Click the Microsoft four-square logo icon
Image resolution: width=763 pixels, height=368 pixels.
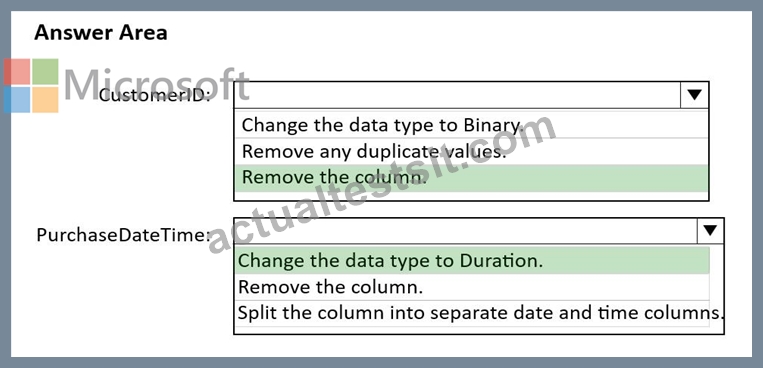click(x=31, y=86)
